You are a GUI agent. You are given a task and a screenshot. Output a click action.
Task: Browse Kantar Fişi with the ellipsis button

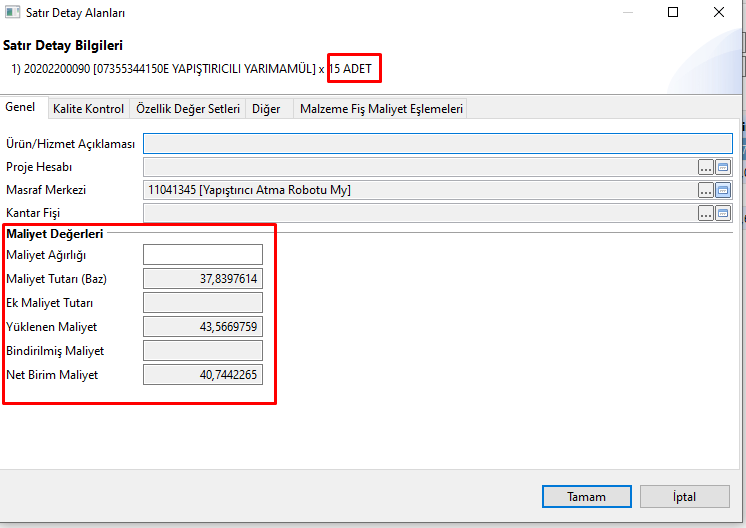[x=706, y=213]
